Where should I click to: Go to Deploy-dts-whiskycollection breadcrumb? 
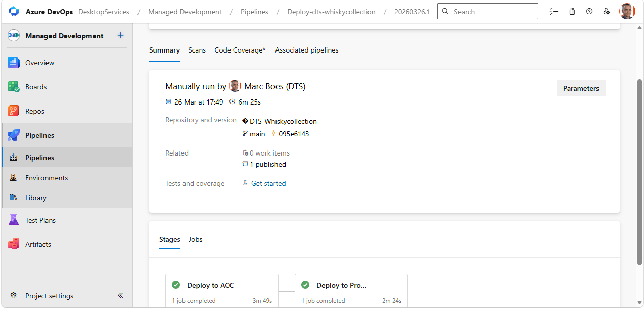point(331,12)
